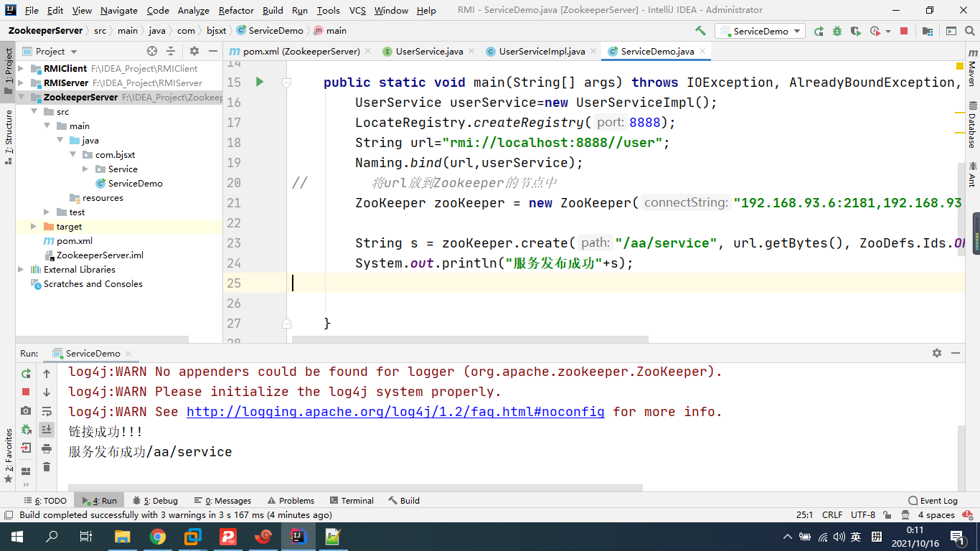Open File Explorer from the taskbar
Viewport: 980px width, 551px height.
(x=123, y=536)
